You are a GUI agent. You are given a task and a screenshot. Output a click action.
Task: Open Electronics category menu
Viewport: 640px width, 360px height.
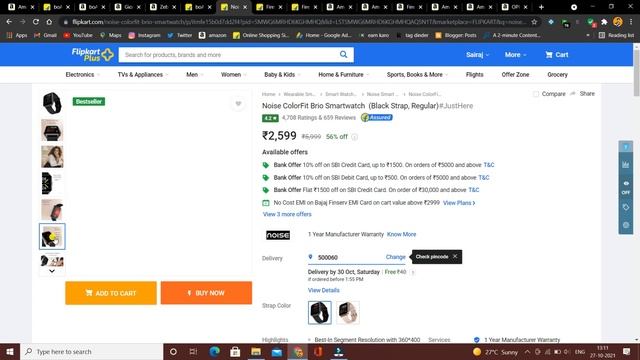(x=82, y=75)
